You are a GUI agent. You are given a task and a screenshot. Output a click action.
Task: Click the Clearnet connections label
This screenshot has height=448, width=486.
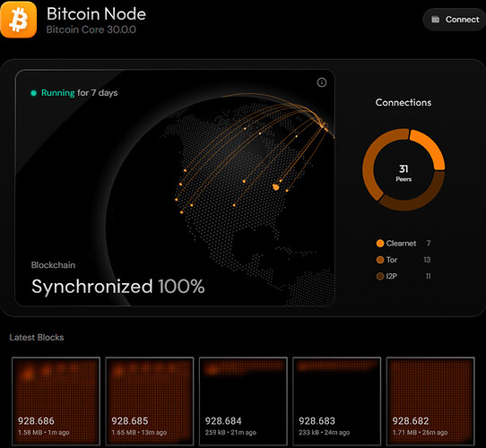pos(401,243)
